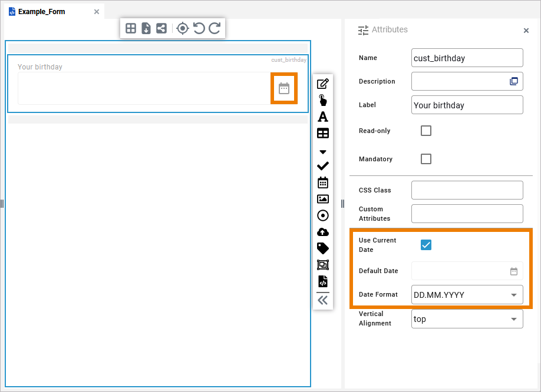The image size is (541, 392).
Task: Select the image element icon in palette
Action: click(323, 199)
